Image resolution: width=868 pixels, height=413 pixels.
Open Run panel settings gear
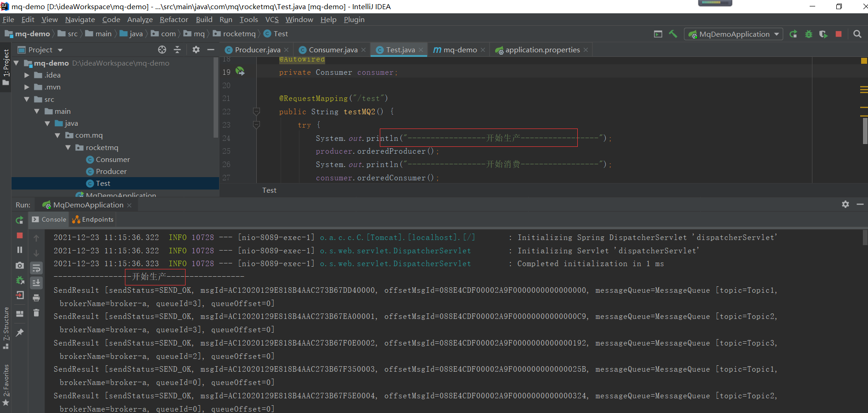[845, 204]
